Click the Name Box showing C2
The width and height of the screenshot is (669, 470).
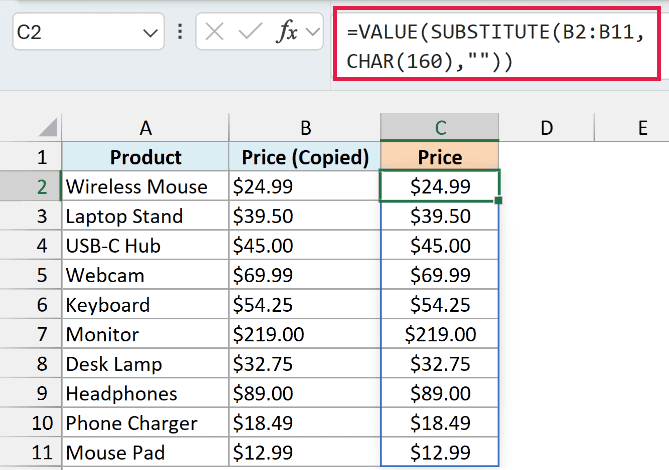pos(88,32)
